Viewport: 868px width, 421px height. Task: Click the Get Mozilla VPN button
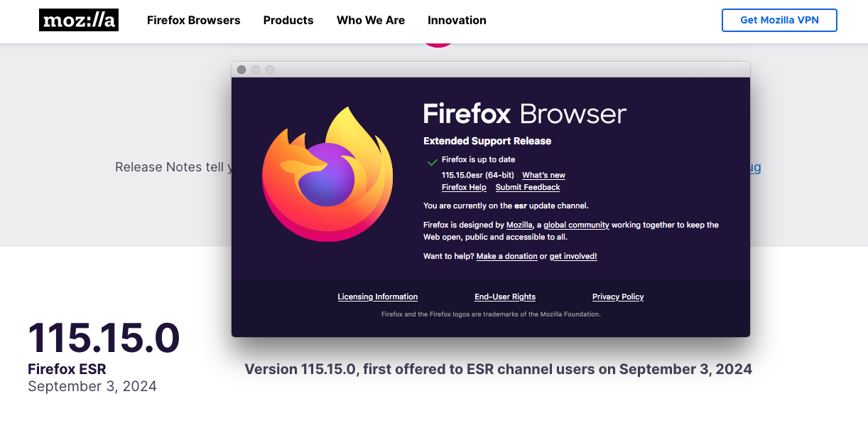click(779, 20)
